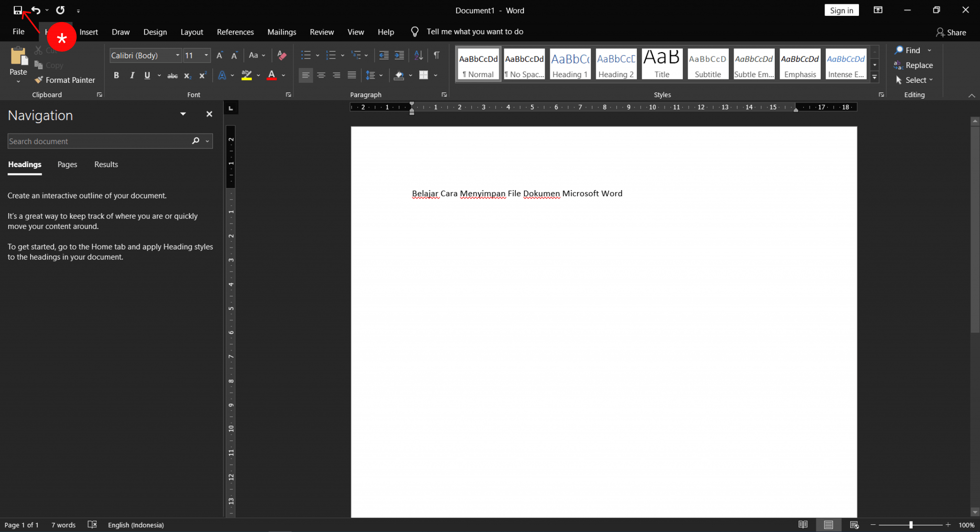Click the Sign in button
Viewport: 980px width, 532px height.
tap(841, 10)
